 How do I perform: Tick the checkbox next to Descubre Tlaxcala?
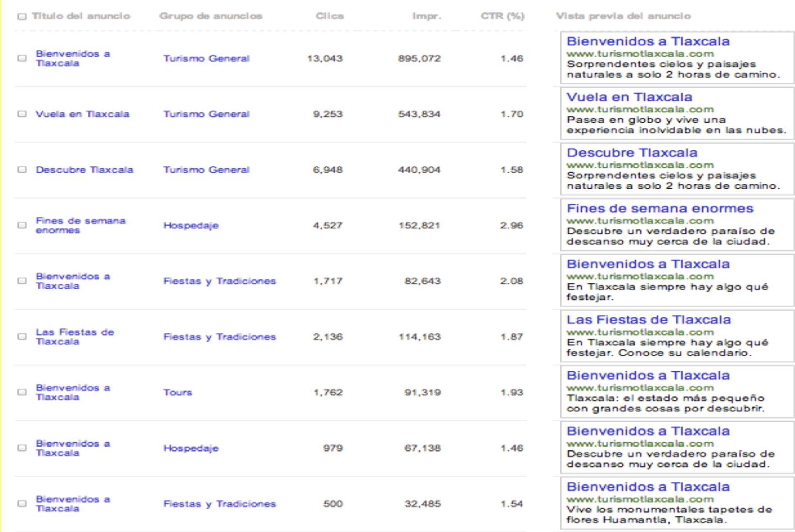[x=22, y=170]
